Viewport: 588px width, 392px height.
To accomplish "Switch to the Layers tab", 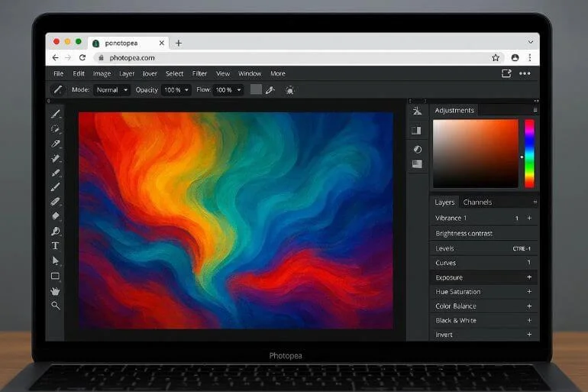I will tap(444, 202).
